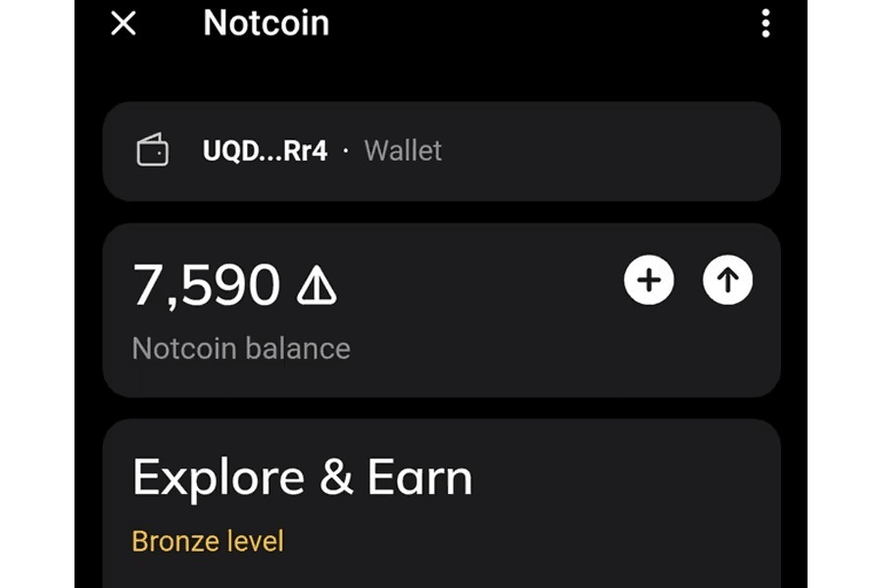Click the Notcoin balance caption
The height and width of the screenshot is (588, 882).
(x=241, y=348)
